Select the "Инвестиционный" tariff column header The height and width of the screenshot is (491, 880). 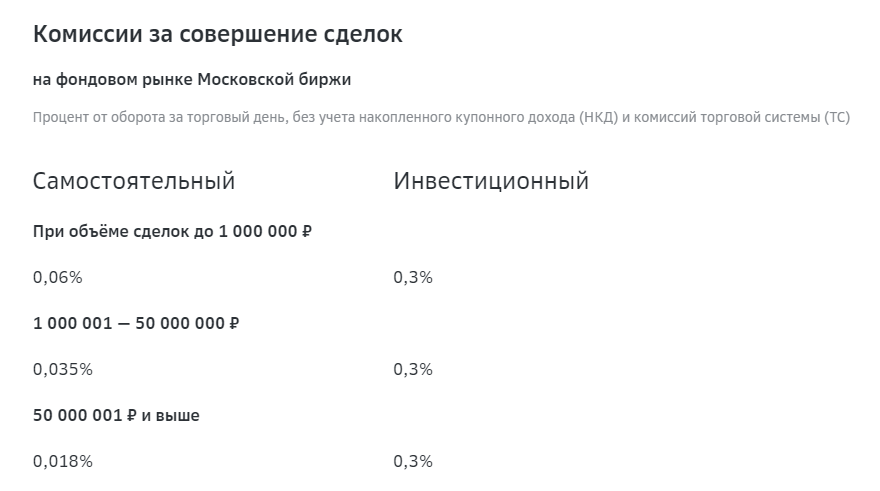(491, 181)
